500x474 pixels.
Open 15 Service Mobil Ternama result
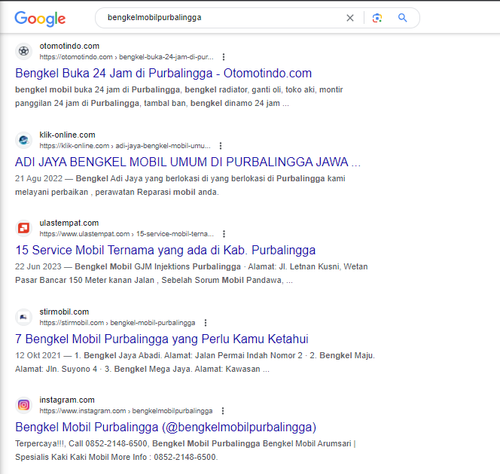165,250
